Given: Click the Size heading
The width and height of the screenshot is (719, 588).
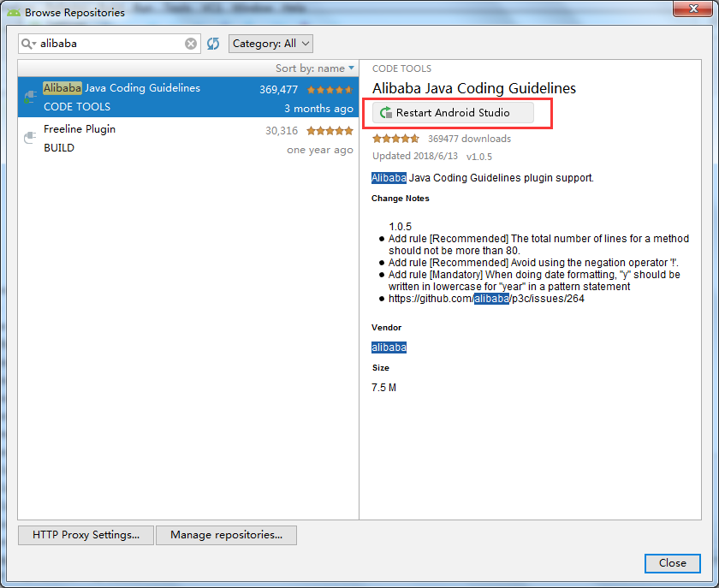Looking at the screenshot, I should coord(381,368).
